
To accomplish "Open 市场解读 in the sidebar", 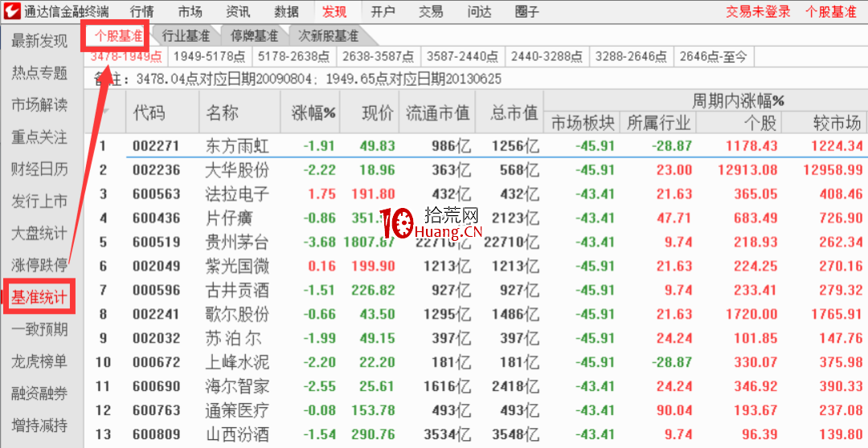I will [39, 105].
